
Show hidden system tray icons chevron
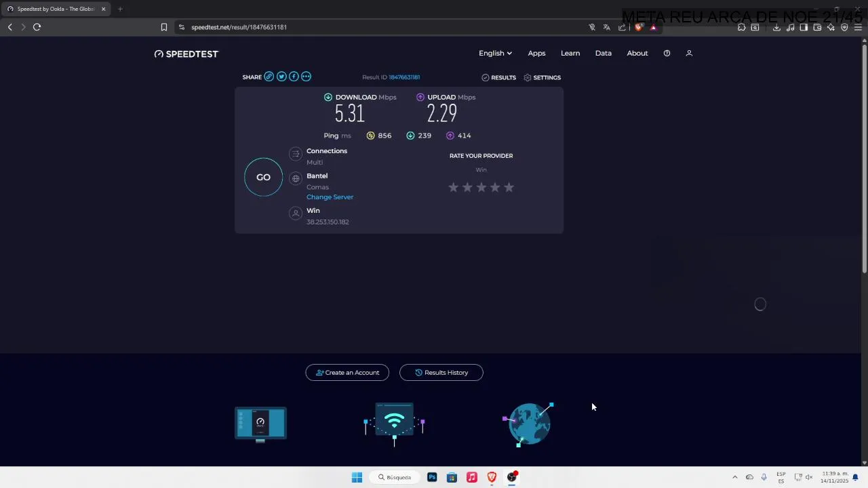(x=734, y=477)
